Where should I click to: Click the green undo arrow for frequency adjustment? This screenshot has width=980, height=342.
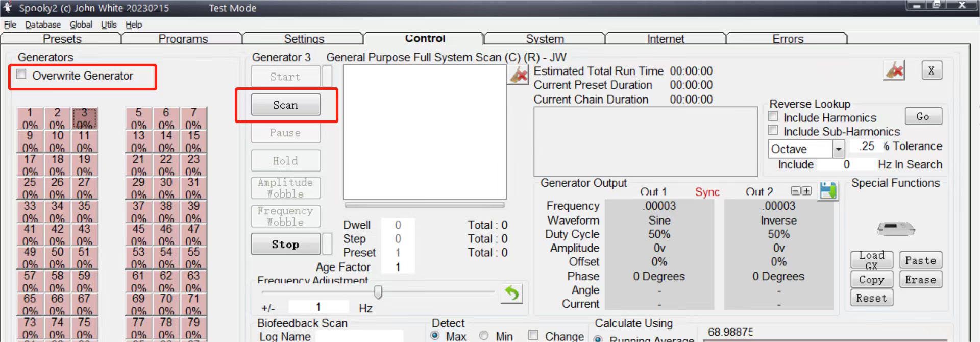pos(511,294)
